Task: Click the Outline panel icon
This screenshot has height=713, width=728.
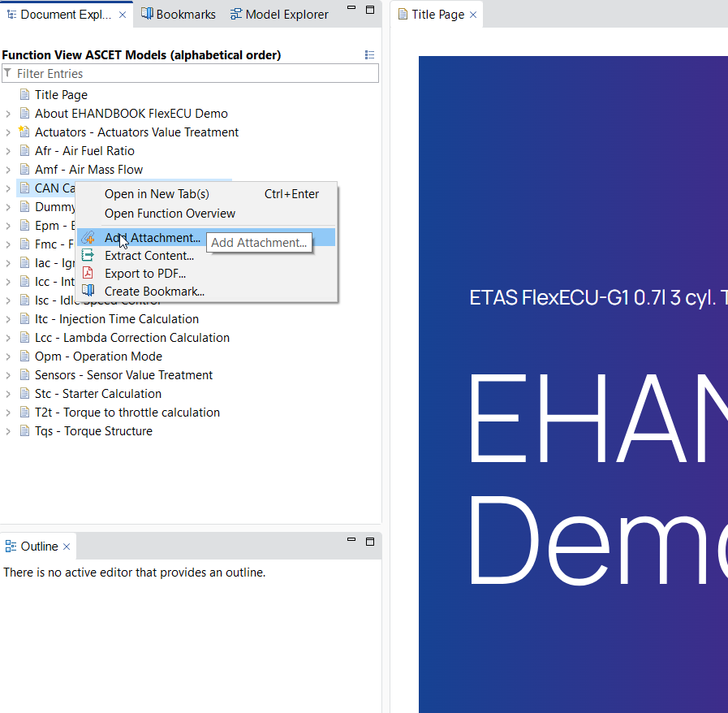Action: point(10,546)
